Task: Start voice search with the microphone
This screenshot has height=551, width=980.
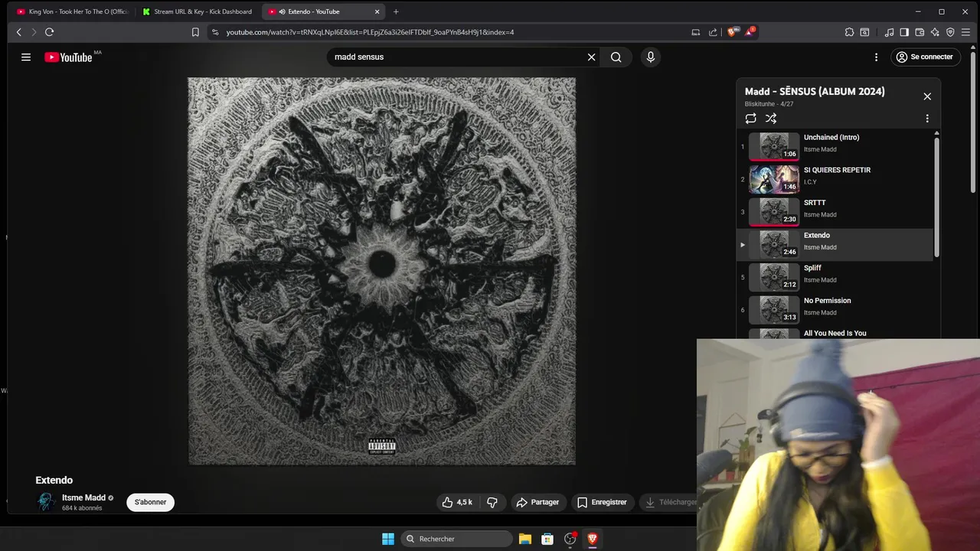Action: [651, 57]
